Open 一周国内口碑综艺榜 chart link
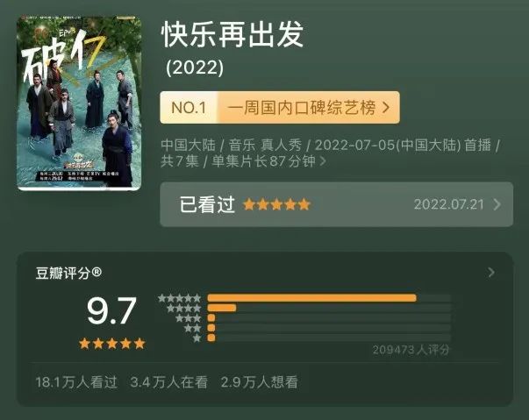Image resolution: width=529 pixels, height=420 pixels. [x=302, y=108]
